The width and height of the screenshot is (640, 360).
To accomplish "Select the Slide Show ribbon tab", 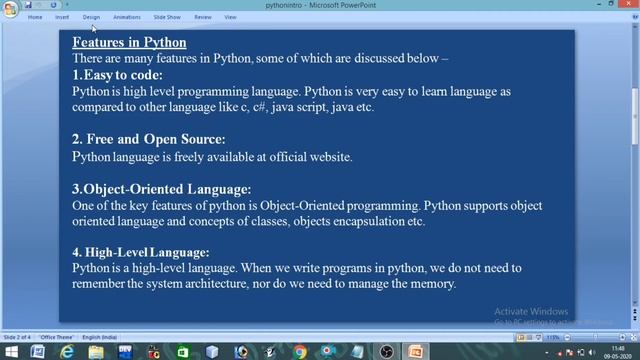I will 167,17.
